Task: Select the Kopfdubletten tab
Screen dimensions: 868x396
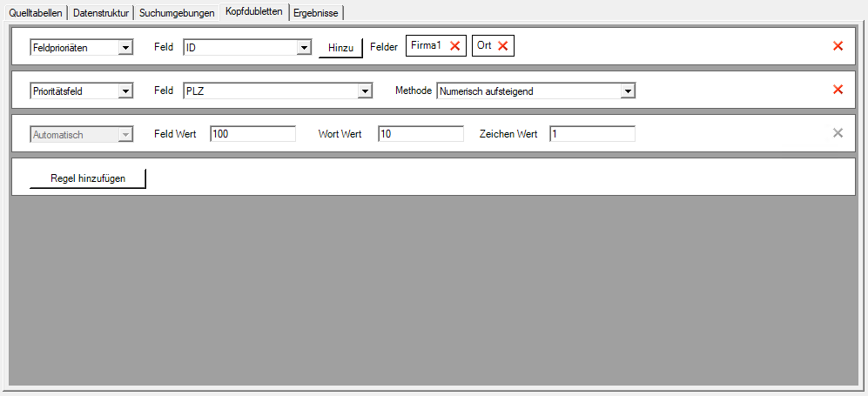Action: tap(254, 11)
